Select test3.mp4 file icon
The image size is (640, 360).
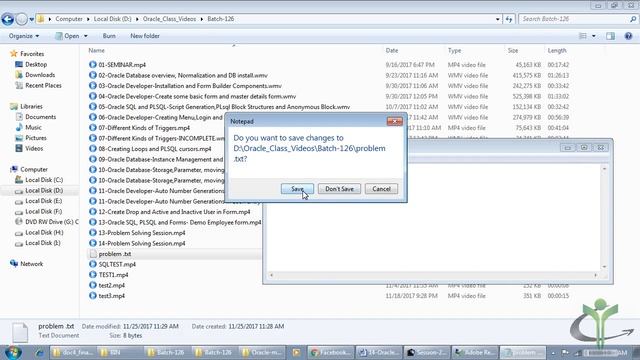point(93,296)
